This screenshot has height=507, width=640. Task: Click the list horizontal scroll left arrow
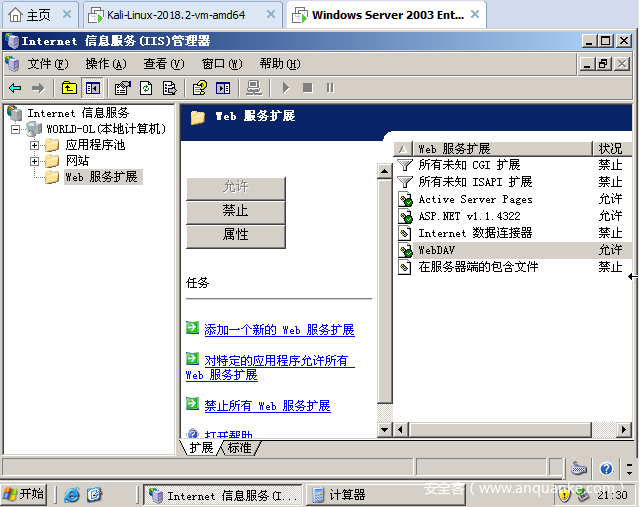(400, 429)
